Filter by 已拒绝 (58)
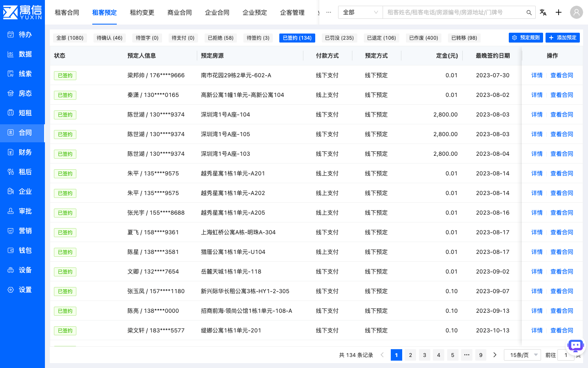Screen dimensions: 588x368 click(x=220, y=38)
